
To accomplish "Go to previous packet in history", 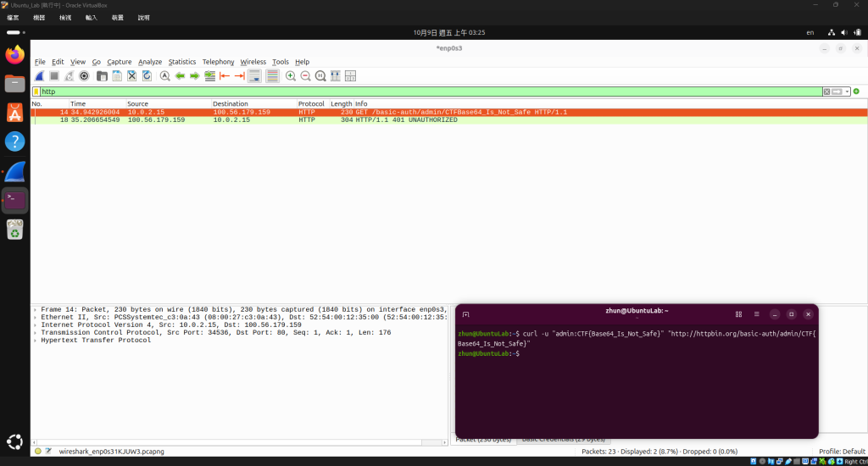I will 180,76.
